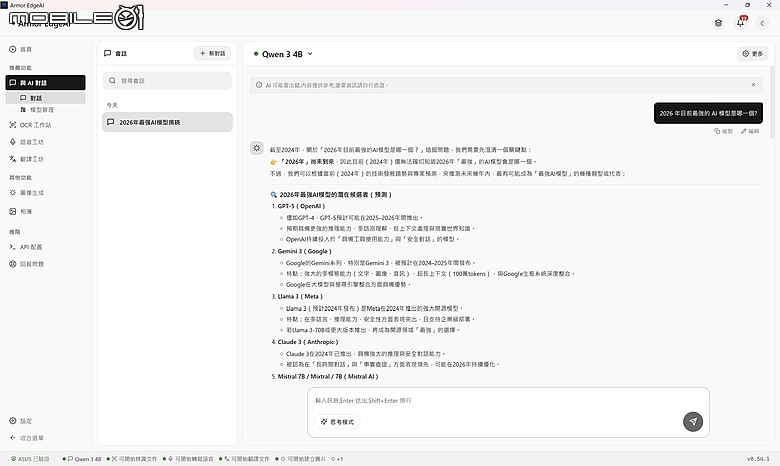Image resolution: width=780 pixels, height=466 pixels.
Task: Click the assistant avatar icon beside reply
Action: 257,148
